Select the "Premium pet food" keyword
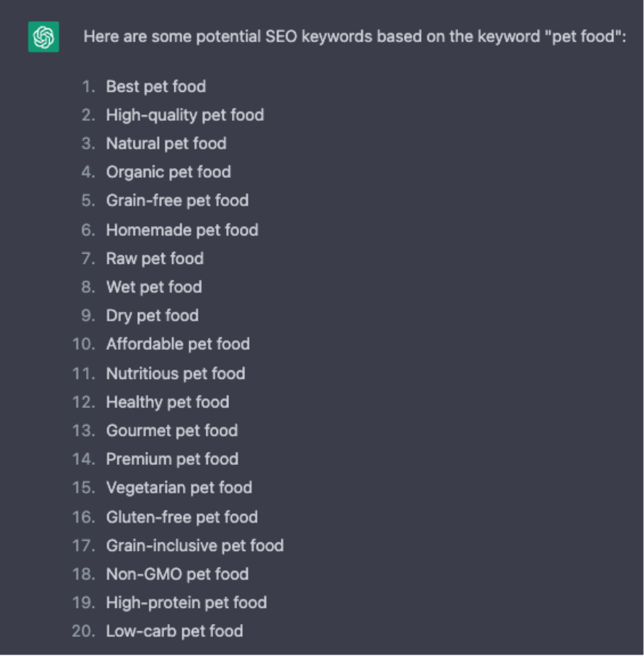 [x=172, y=459]
